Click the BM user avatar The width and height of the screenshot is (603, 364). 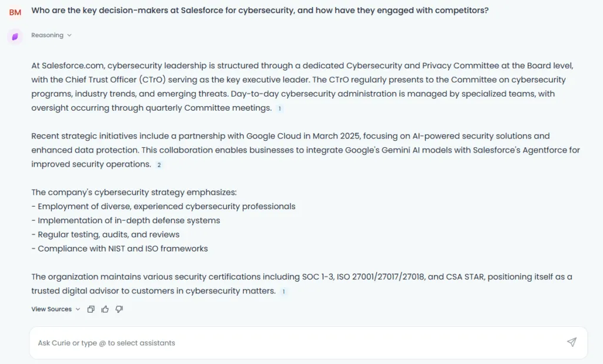(15, 12)
